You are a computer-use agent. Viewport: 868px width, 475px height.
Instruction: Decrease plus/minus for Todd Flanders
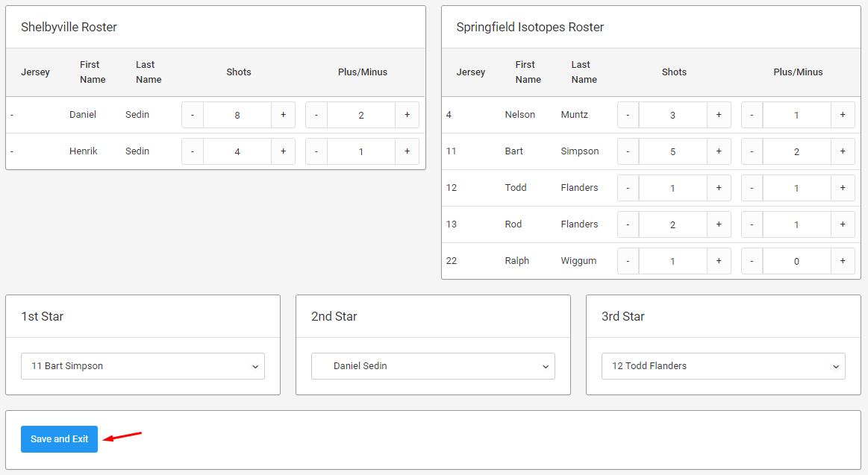click(752, 188)
